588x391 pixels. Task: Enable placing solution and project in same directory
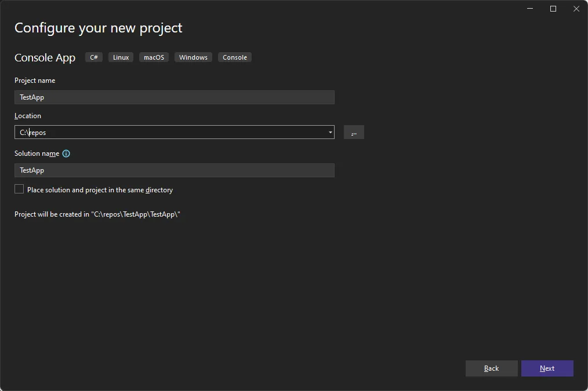pos(19,189)
